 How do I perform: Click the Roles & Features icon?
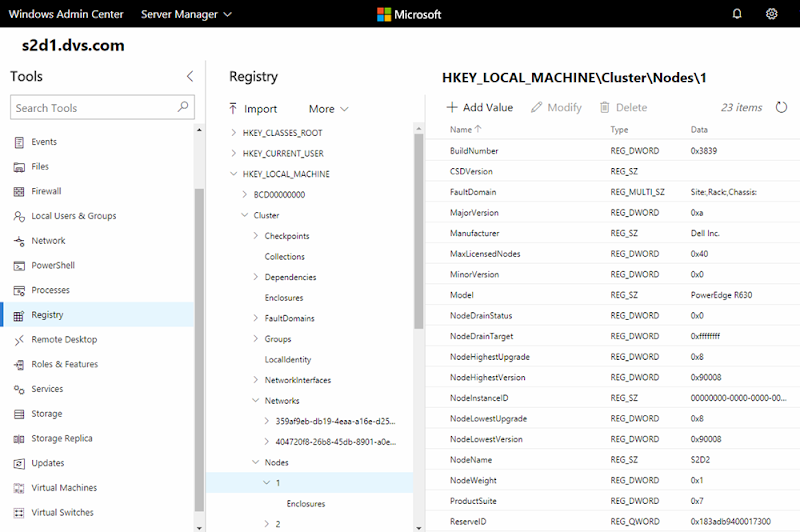(x=19, y=365)
